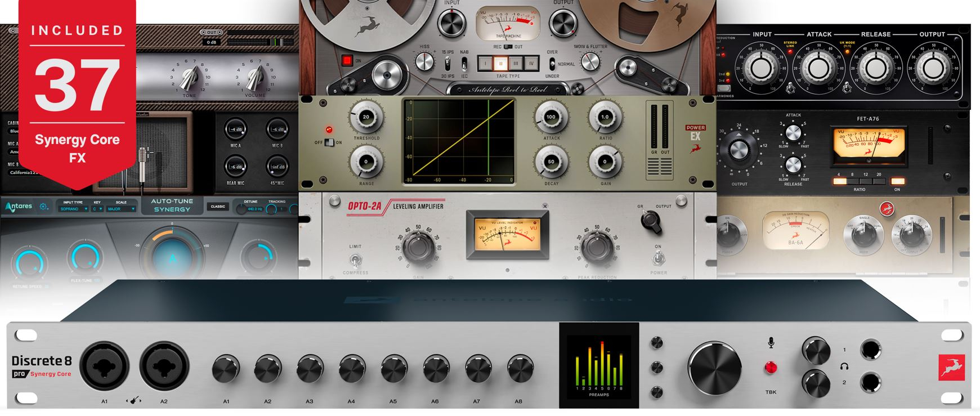This screenshot has width=980, height=416.
Task: Select tape type III button
Action: coord(516,64)
